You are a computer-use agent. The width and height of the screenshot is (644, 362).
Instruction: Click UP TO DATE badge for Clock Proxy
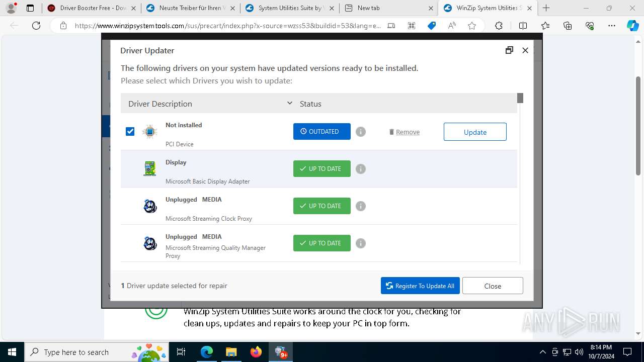[322, 206]
